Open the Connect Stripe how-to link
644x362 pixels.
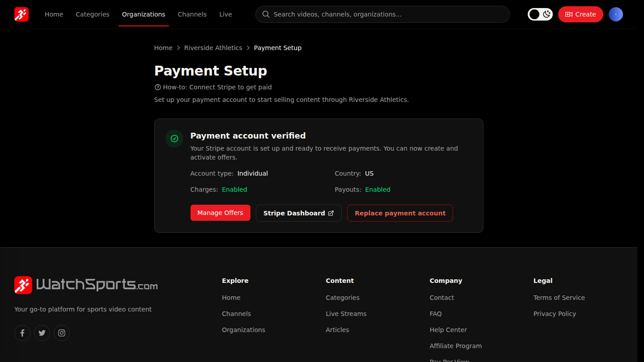(x=213, y=87)
